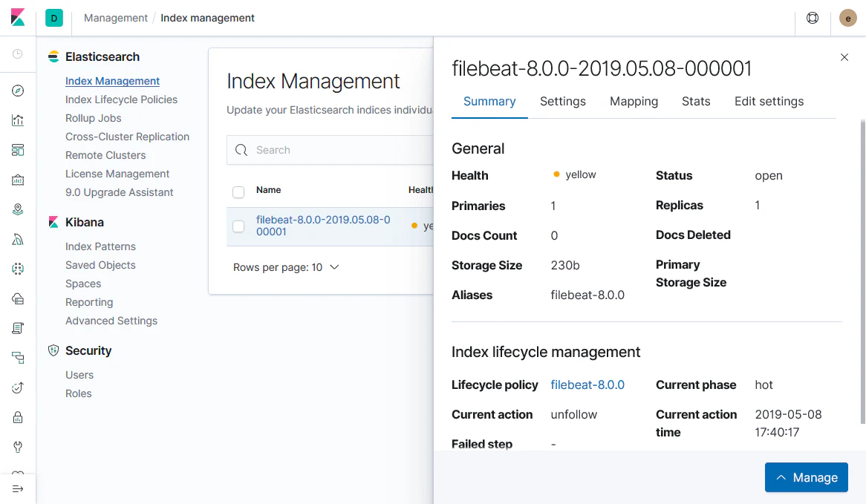The width and height of the screenshot is (866, 504).
Task: Open Dev Tools wrench nav icon
Action: (18, 447)
